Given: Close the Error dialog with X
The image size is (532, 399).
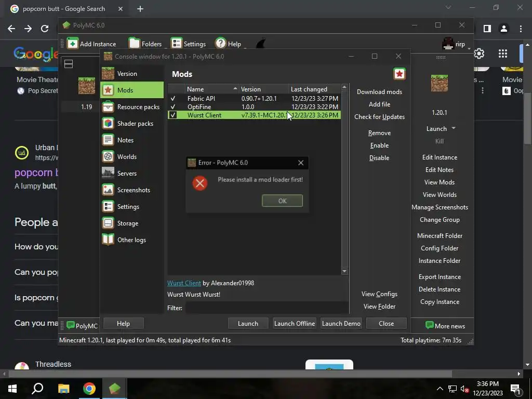Looking at the screenshot, I should (x=301, y=163).
